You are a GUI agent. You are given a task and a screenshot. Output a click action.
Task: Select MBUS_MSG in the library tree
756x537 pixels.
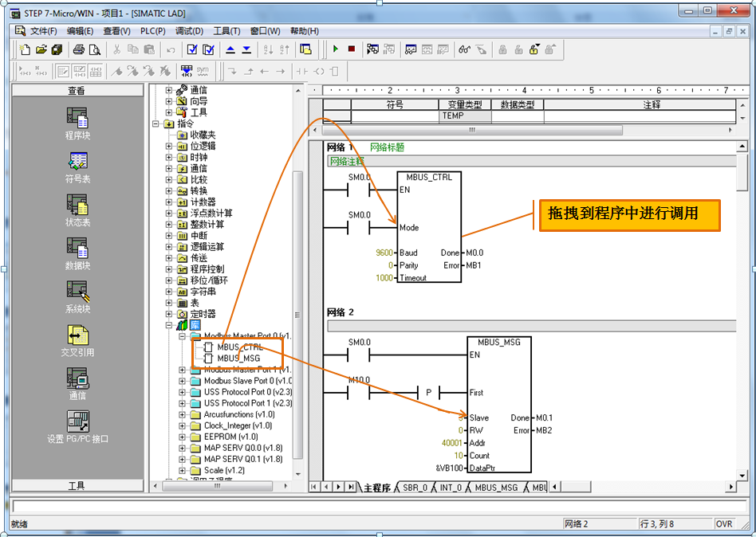238,358
